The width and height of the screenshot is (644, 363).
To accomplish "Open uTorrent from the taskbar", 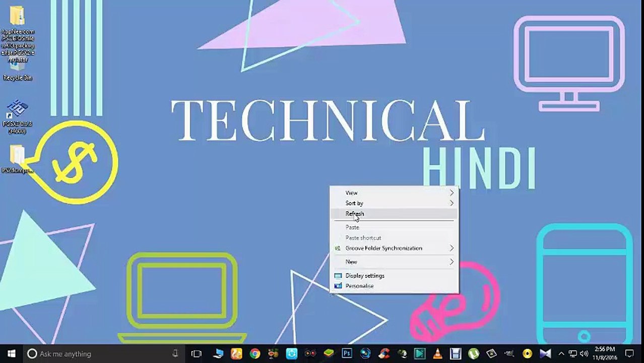I will [x=473, y=353].
